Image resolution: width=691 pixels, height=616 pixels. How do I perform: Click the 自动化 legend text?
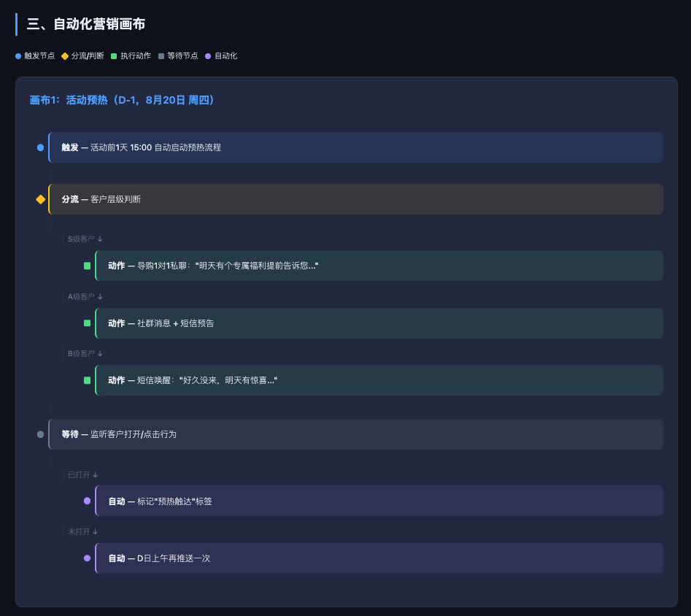(225, 56)
